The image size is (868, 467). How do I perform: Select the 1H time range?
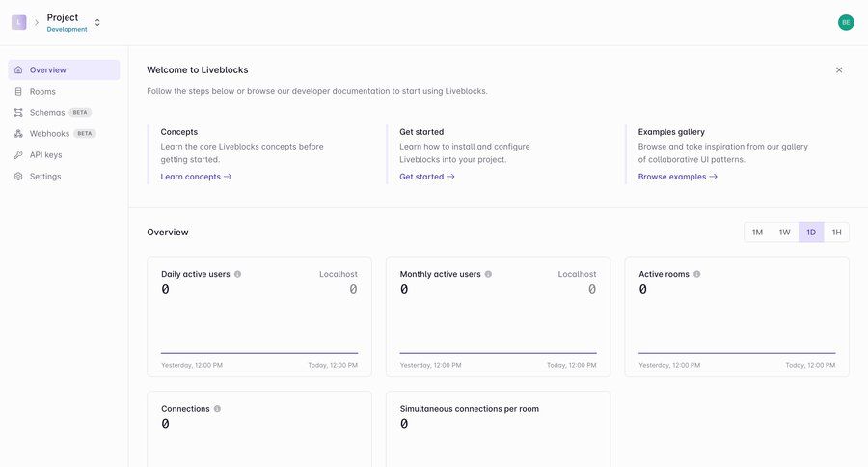836,233
